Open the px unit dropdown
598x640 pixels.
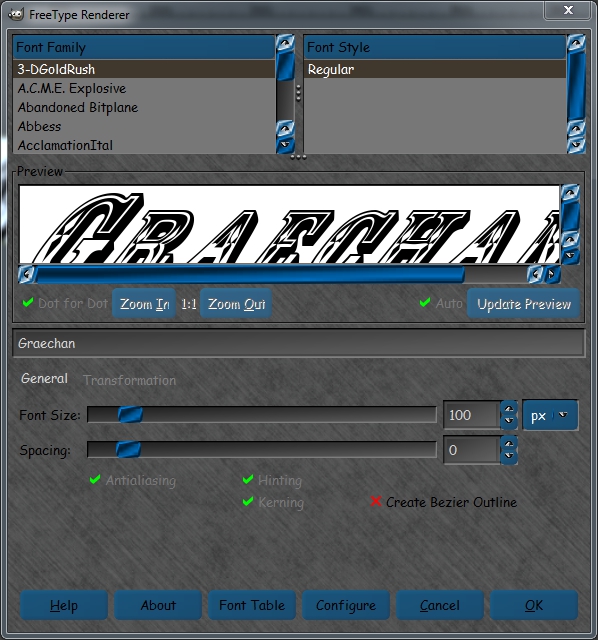550,415
